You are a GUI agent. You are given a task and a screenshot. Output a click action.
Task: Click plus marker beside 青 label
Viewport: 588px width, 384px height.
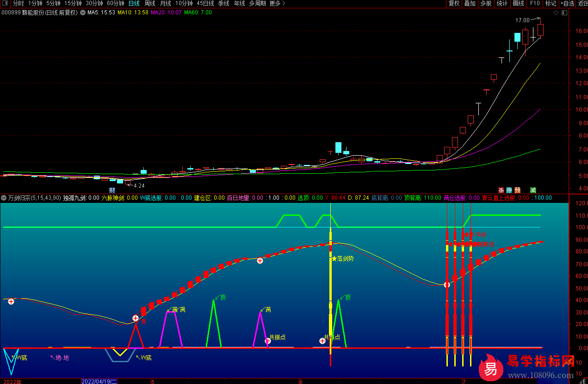point(136,318)
